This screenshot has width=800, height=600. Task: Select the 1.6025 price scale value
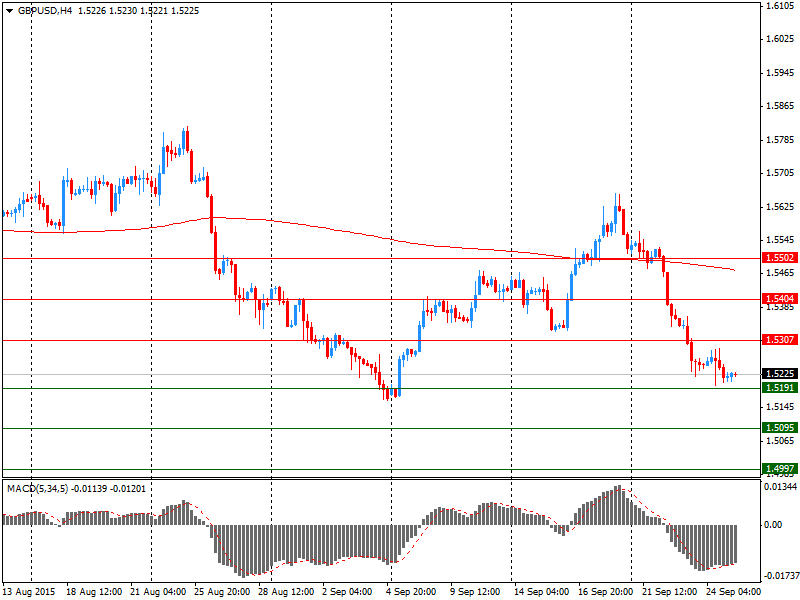(x=781, y=39)
